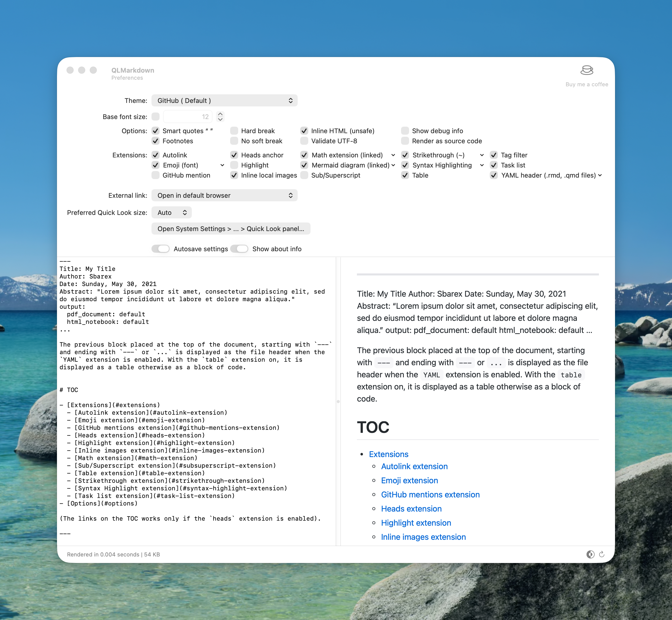Viewport: 672px width, 620px height.
Task: Open Highlight extension link in preview
Action: pos(416,523)
